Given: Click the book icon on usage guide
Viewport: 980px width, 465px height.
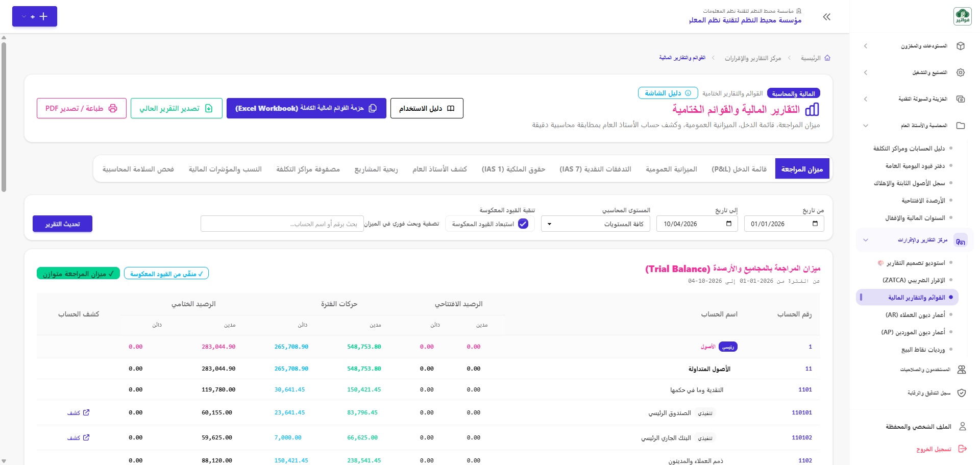Looking at the screenshot, I should (451, 108).
